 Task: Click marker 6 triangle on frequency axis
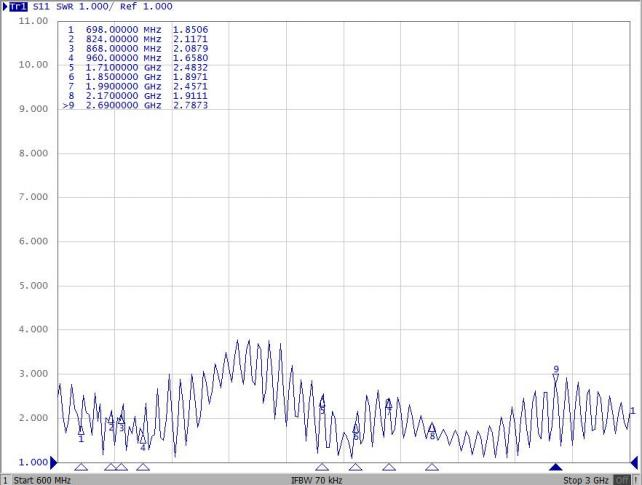(355, 467)
